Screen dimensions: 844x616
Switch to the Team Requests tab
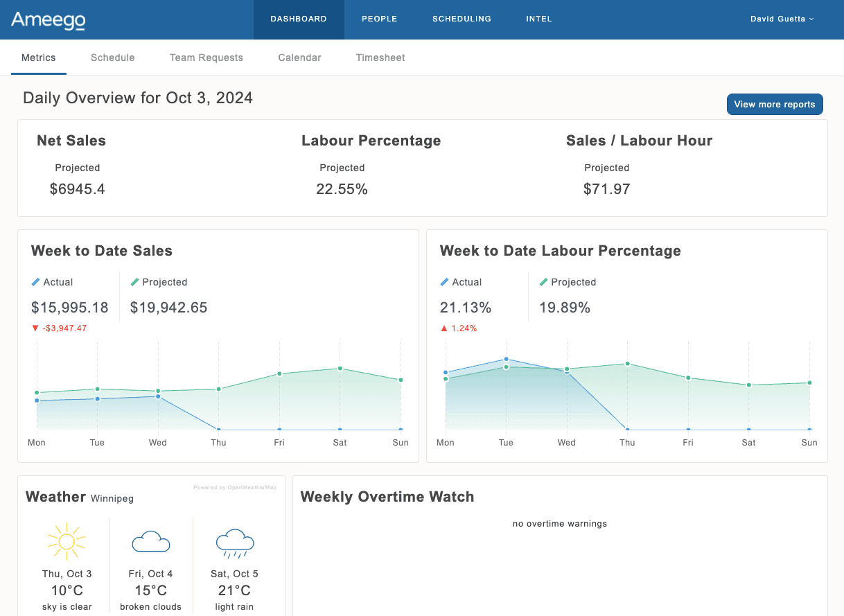pyautogui.click(x=206, y=58)
